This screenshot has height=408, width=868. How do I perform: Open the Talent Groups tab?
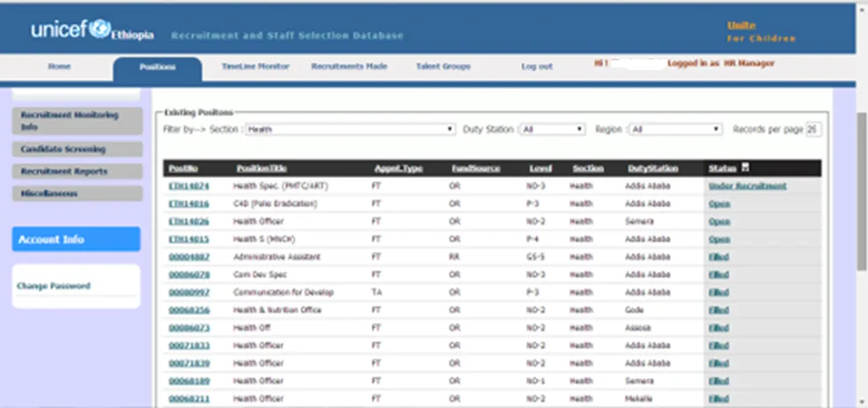point(443,67)
